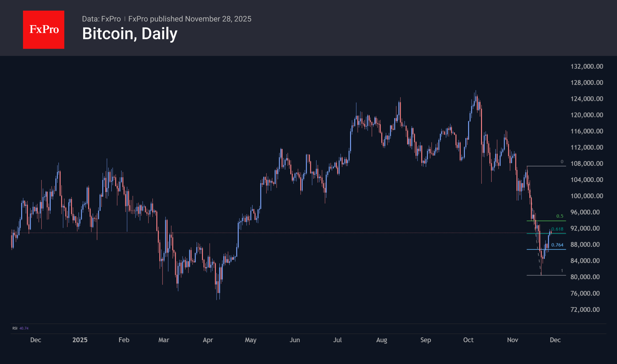Image resolution: width=617 pixels, height=364 pixels.
Task: Select the 0.5 Fibonacci level label
Action: (x=559, y=216)
